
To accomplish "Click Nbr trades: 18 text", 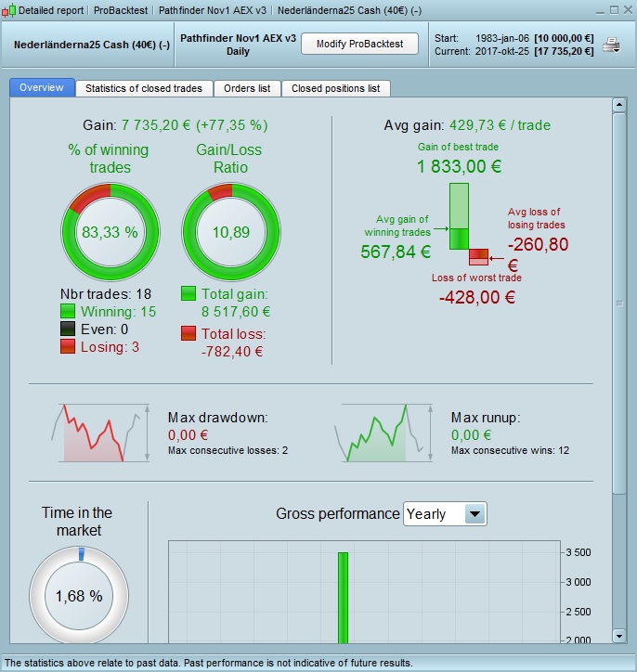I will coord(106,294).
